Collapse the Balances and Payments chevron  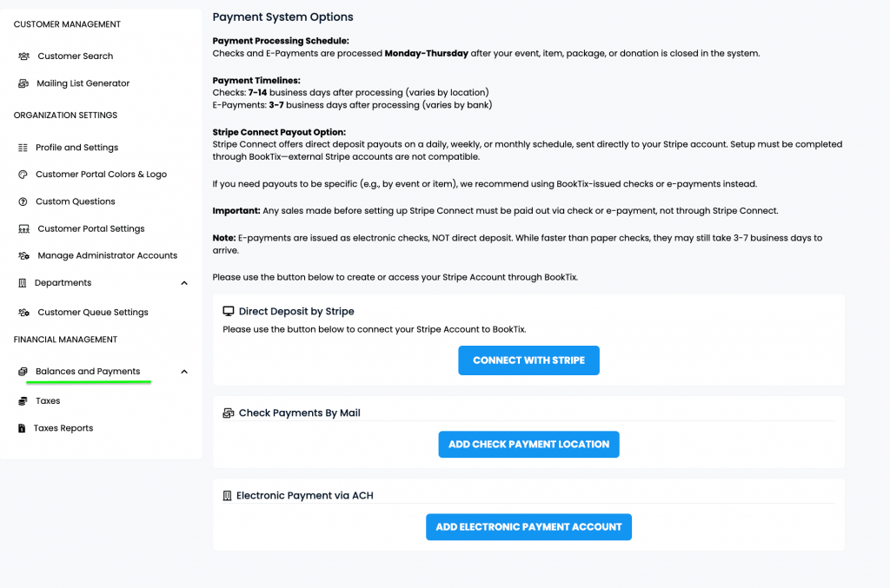[183, 370]
